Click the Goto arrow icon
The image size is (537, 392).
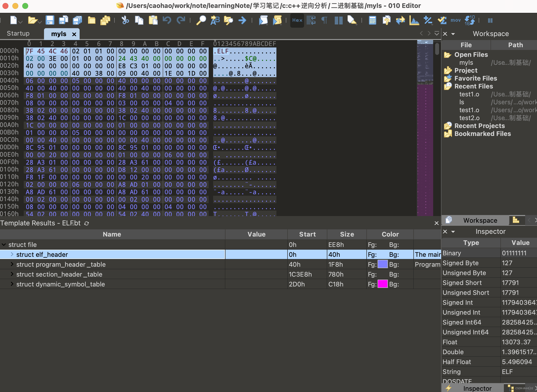pos(242,20)
